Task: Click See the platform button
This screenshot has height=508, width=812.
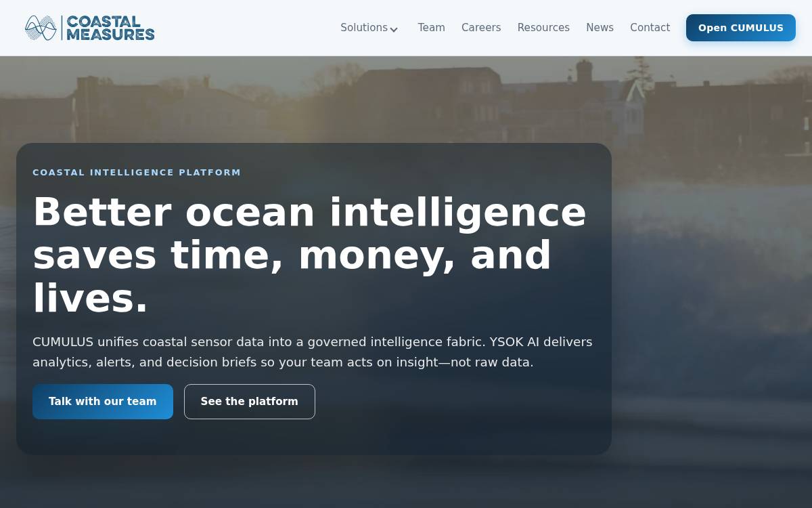Action: coord(250,402)
